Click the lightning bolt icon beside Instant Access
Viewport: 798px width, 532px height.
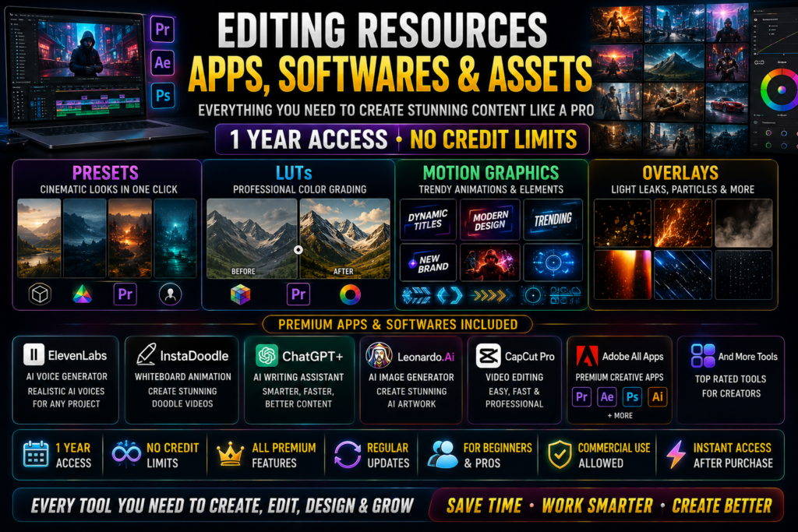tap(676, 454)
